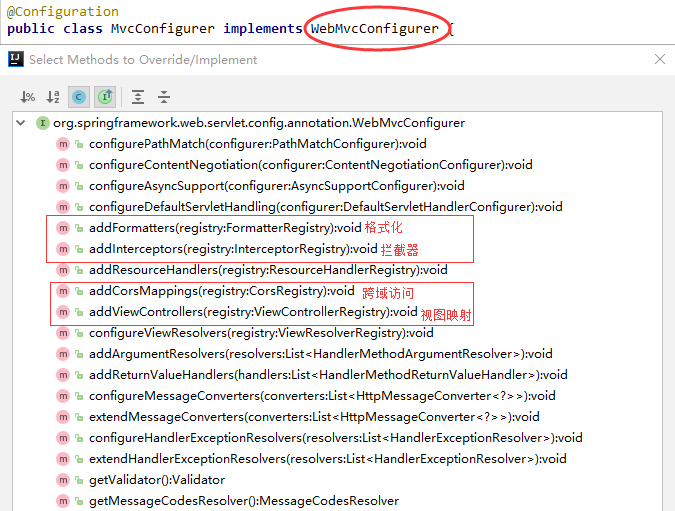Click method icon of getMessageCodesResolver row
The image size is (675, 511).
pyautogui.click(x=63, y=501)
